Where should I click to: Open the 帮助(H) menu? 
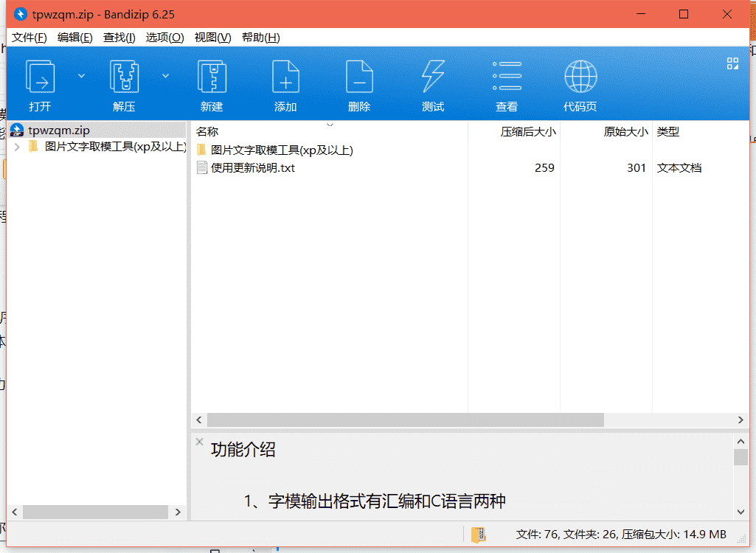pos(261,38)
